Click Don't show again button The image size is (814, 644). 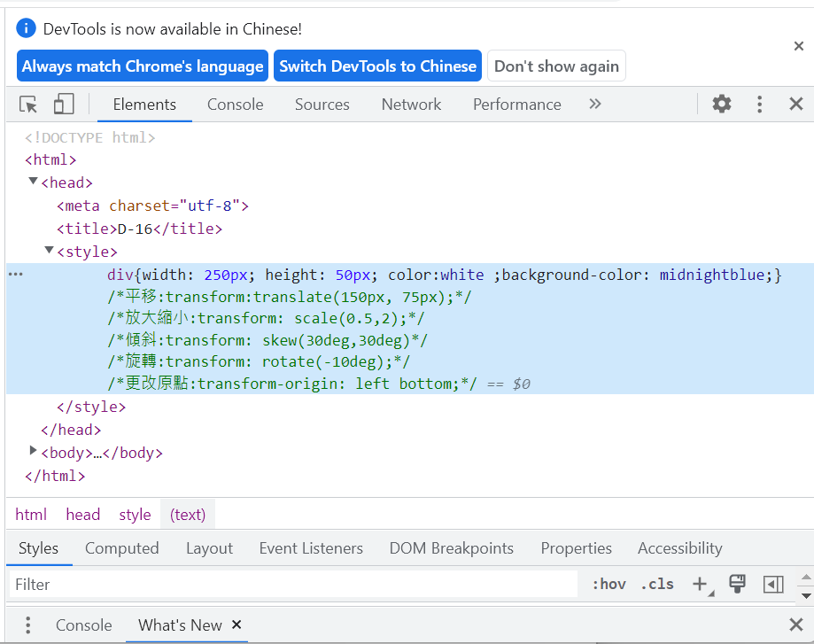556,66
